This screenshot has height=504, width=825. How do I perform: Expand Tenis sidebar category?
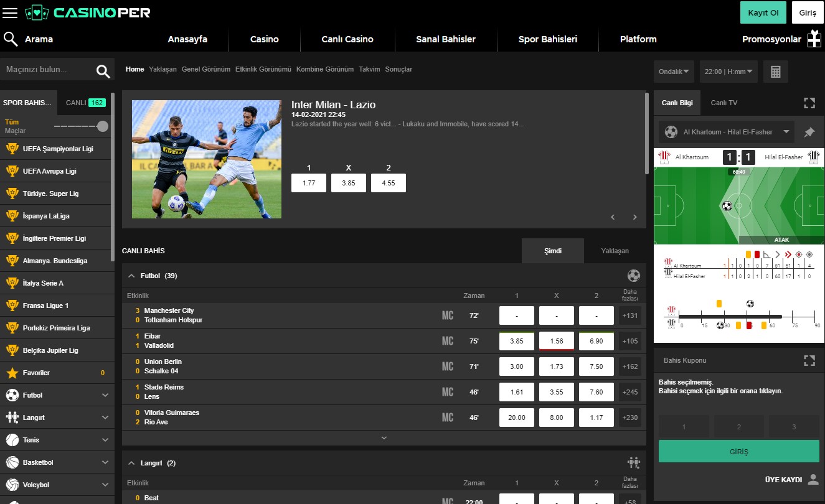pos(105,440)
